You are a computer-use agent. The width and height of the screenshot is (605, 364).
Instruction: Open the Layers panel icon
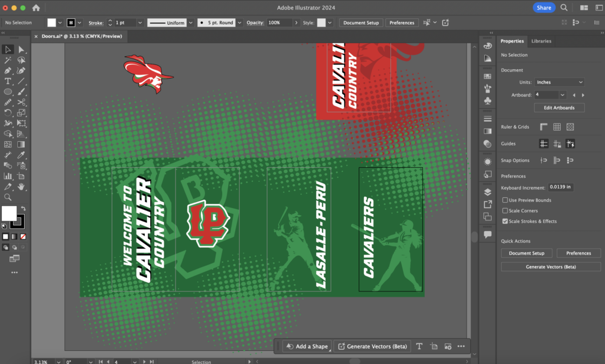[x=487, y=192]
